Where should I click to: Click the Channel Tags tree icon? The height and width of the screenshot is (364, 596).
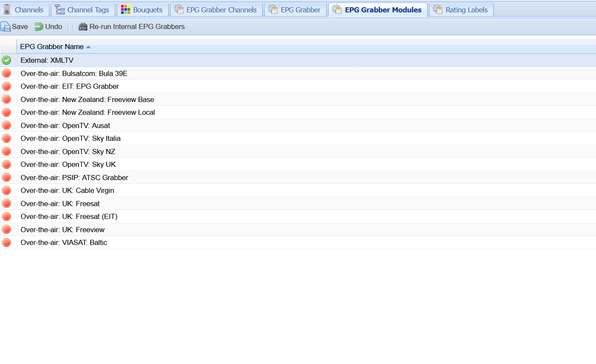tap(60, 9)
